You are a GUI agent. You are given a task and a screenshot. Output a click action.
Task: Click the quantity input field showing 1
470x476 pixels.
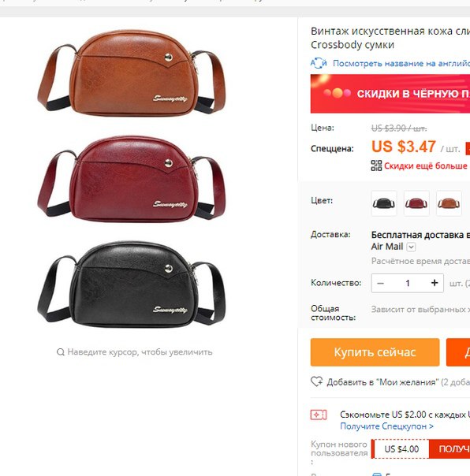click(408, 283)
